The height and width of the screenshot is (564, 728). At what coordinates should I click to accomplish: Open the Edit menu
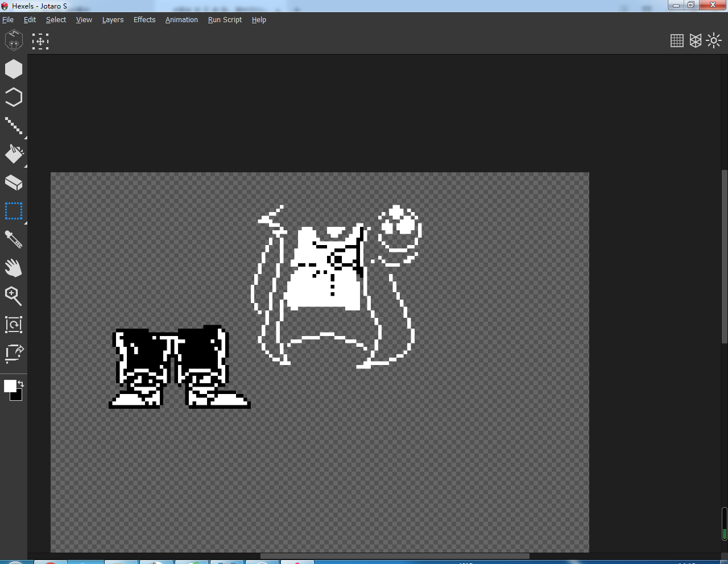coord(30,20)
